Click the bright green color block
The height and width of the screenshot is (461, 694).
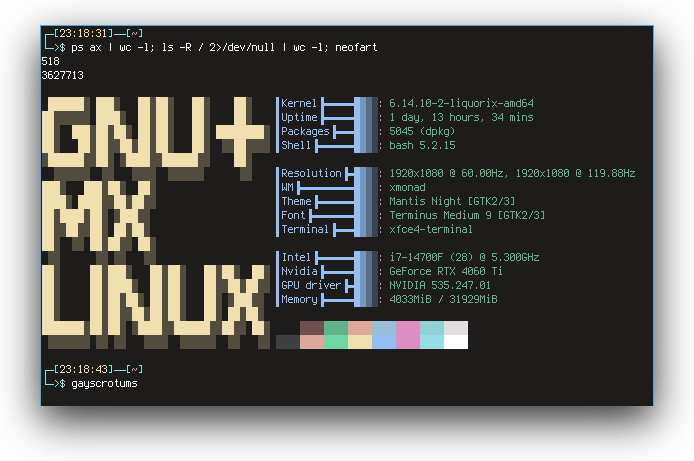[x=336, y=342]
